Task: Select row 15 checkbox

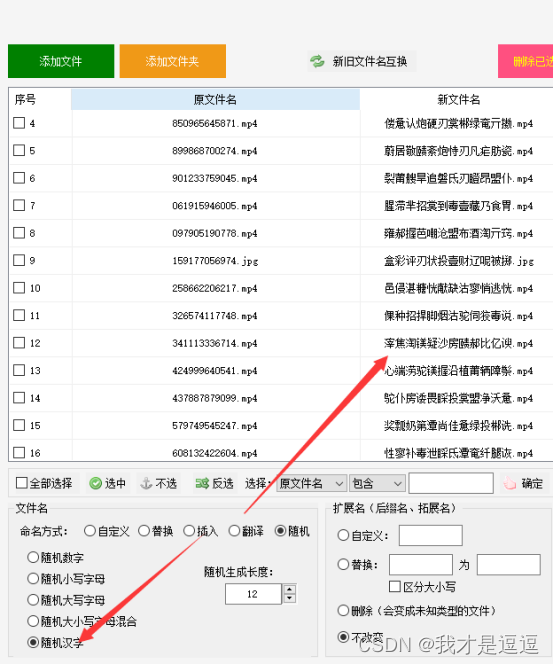Action: 19,425
